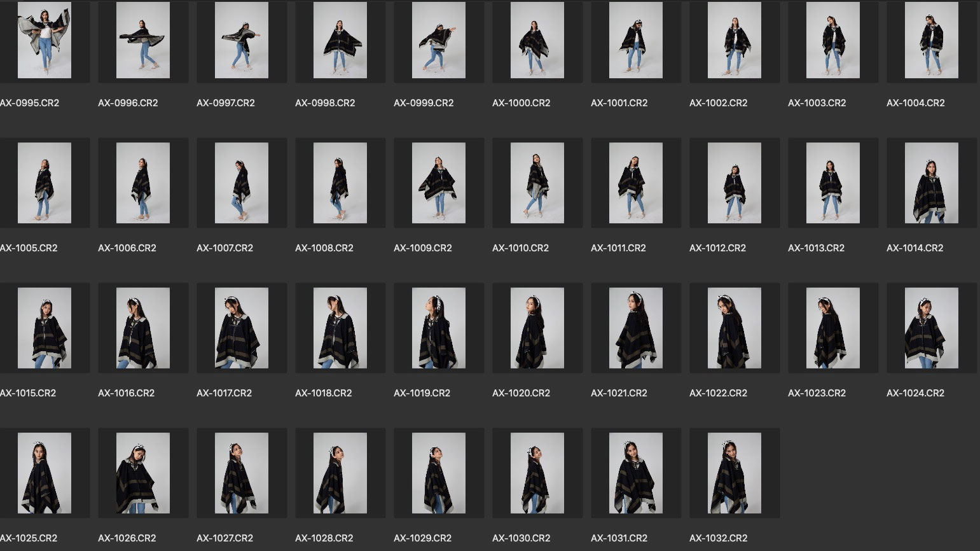Screen dimensions: 980x551
Task: Click the AX-1023.CR2 filename label
Action: click(x=817, y=393)
